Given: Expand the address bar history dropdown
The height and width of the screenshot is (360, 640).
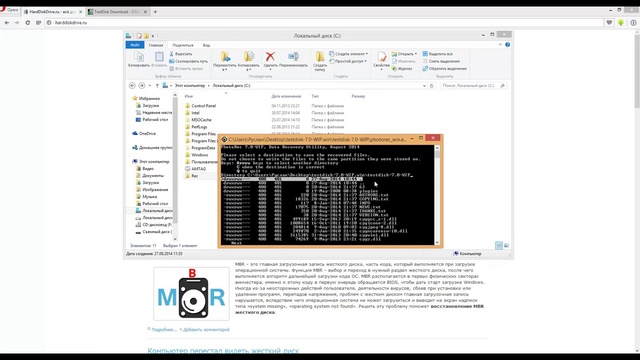Looking at the screenshot, I should pyautogui.click(x=424, y=86).
